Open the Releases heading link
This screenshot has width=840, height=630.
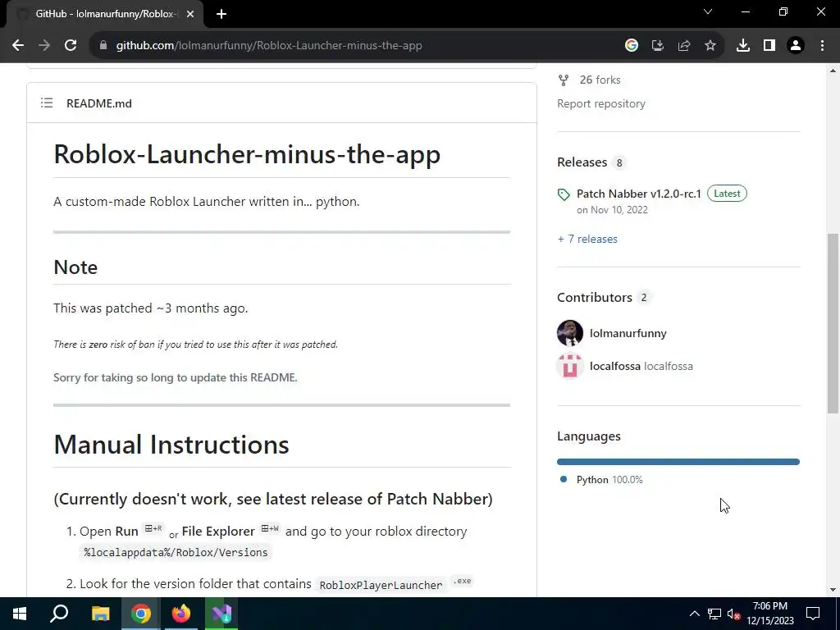pyautogui.click(x=582, y=162)
